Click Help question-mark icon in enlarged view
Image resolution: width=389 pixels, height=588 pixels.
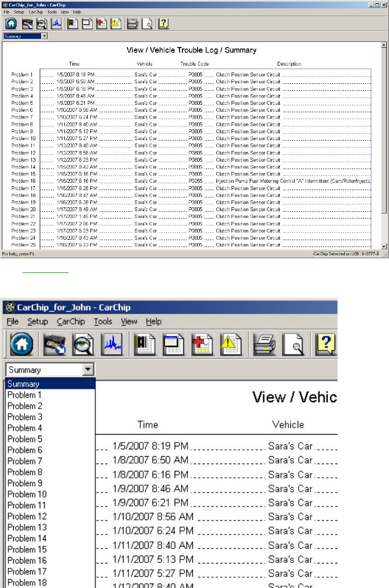[x=327, y=344]
